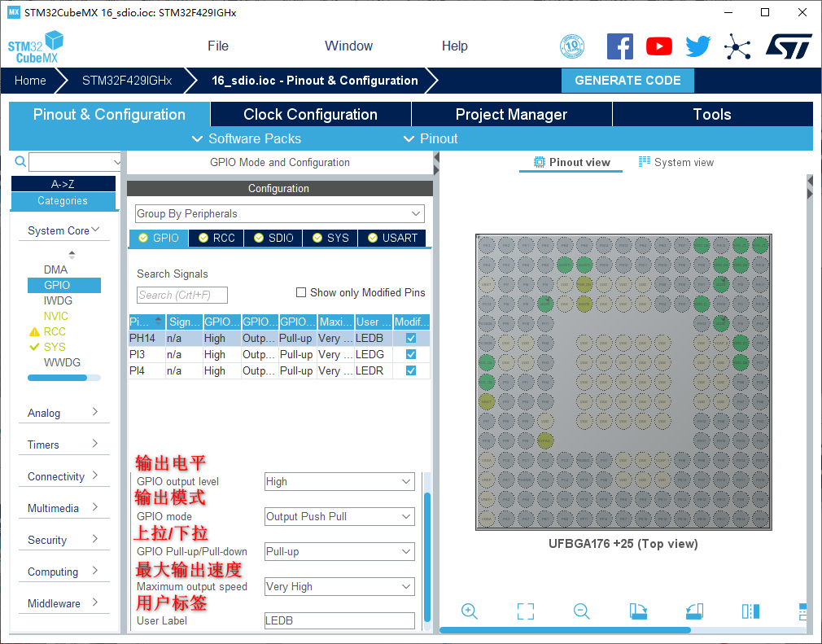Image resolution: width=822 pixels, height=644 pixels.
Task: Rotate the chip counter-clockwise icon
Action: 693,611
